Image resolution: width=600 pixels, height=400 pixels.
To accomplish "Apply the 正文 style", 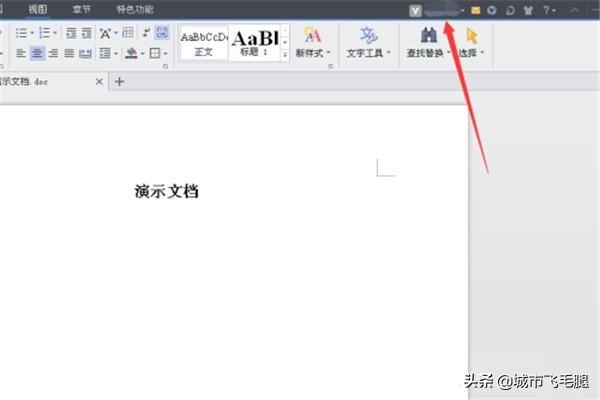I will 204,43.
